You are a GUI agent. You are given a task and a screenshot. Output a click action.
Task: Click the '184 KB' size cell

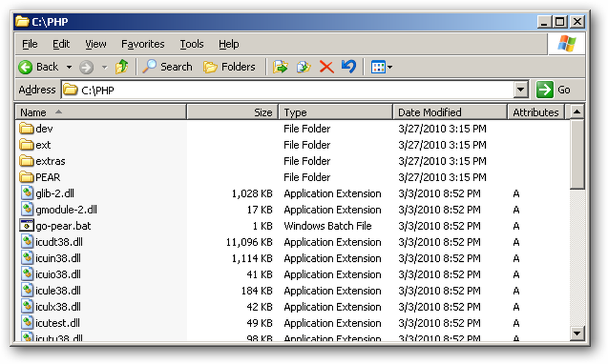257,290
